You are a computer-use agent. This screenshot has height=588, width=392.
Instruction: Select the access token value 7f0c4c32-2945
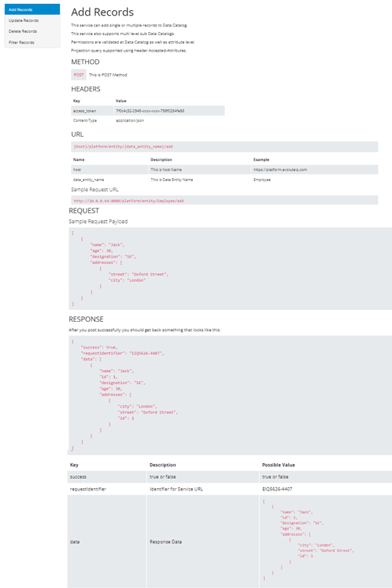click(150, 111)
